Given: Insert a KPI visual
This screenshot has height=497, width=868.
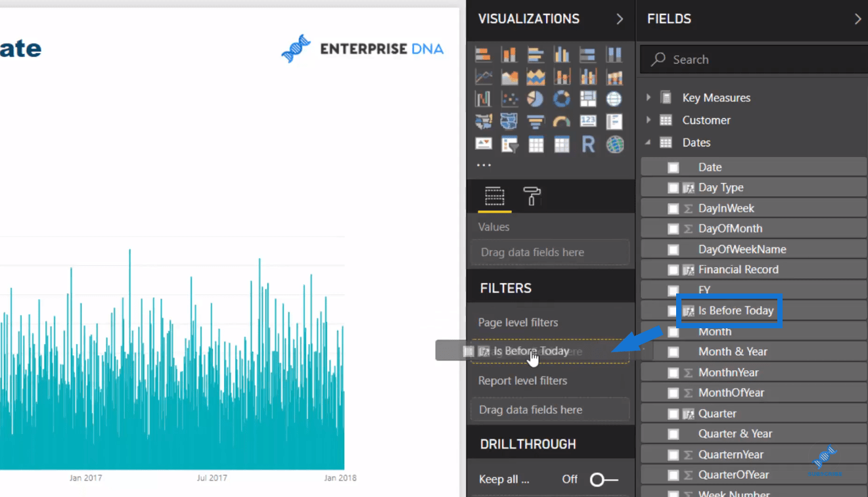Looking at the screenshot, I should click(484, 144).
